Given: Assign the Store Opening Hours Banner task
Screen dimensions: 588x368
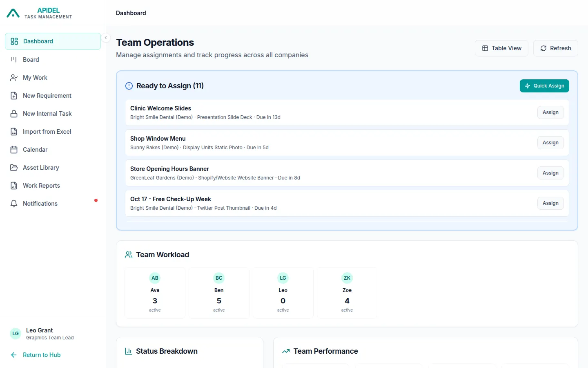Looking at the screenshot, I should [x=550, y=173].
